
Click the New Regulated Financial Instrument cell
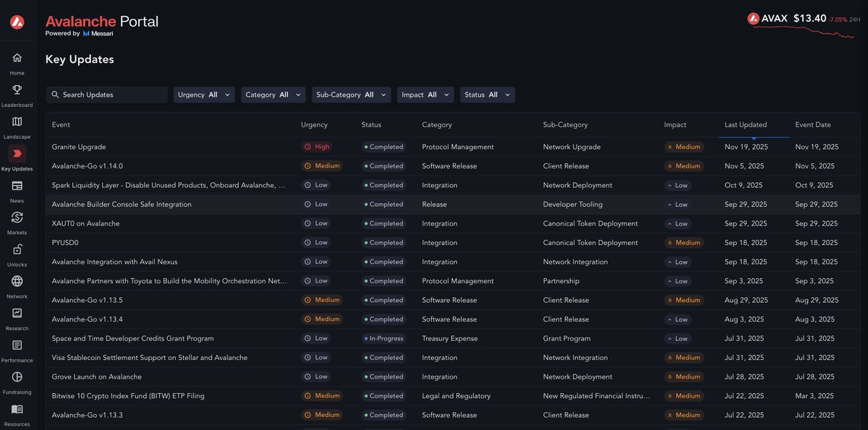[597, 396]
